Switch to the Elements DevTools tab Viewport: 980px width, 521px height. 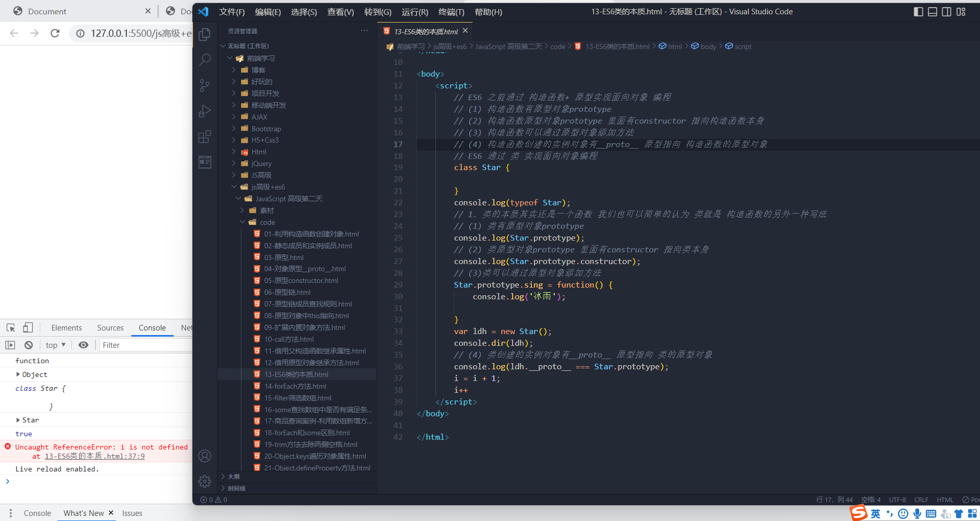pyautogui.click(x=66, y=328)
